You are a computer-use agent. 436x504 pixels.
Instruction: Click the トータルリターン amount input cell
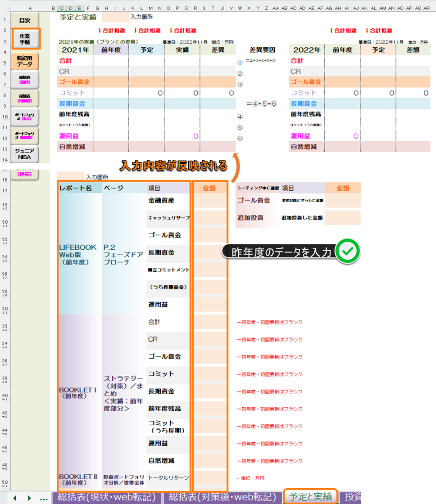[x=209, y=478]
